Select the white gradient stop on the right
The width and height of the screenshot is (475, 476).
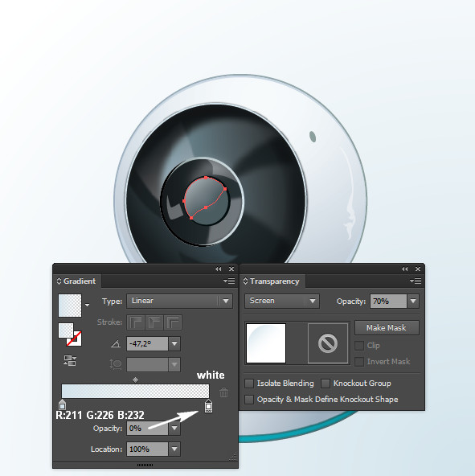[x=208, y=406]
